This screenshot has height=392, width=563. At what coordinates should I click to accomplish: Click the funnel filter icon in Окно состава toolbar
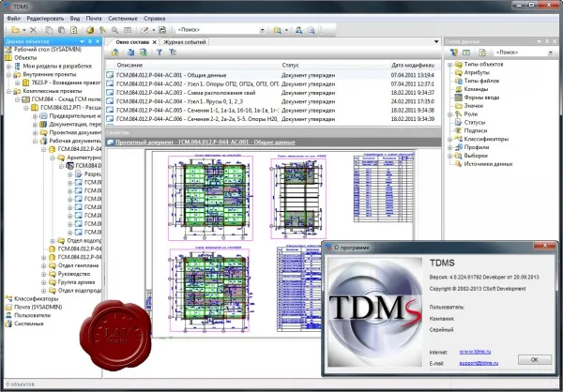click(160, 53)
